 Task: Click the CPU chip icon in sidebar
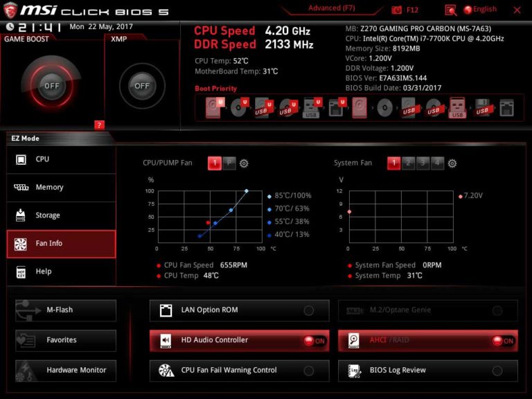[21, 159]
